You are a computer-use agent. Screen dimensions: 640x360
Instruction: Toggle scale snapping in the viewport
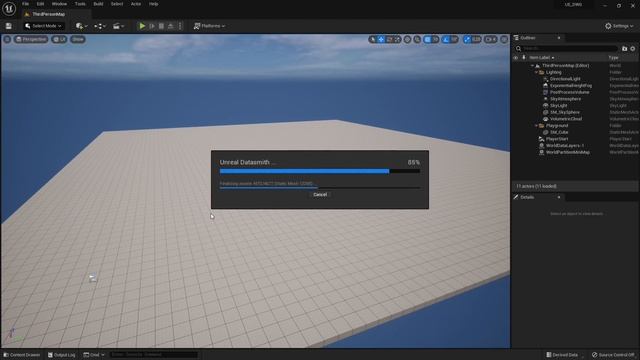tap(467, 39)
